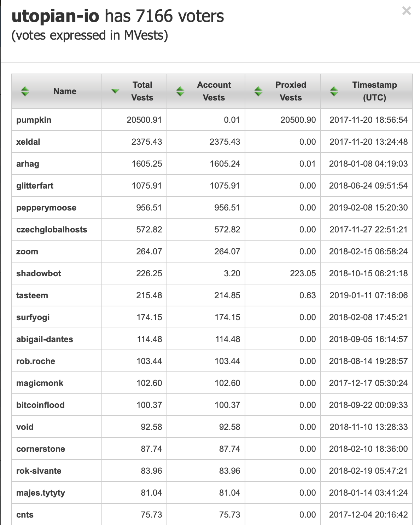Viewport: 420px width, 525px height.
Task: Click tasteem's proxied vests 0.63
Action: 308,295
